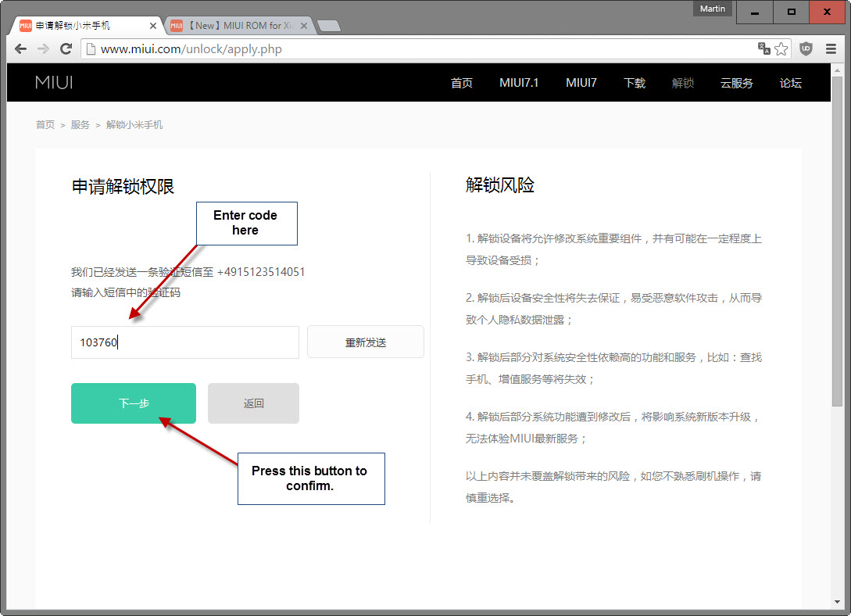Close the MIUI ROM for Xiaomi tab
This screenshot has width=851, height=616.
[x=304, y=26]
